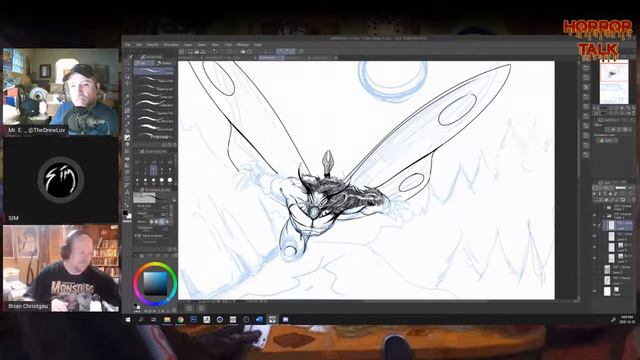Screen dimensions: 640x360
Task: Open the File menu
Action: coord(128,45)
